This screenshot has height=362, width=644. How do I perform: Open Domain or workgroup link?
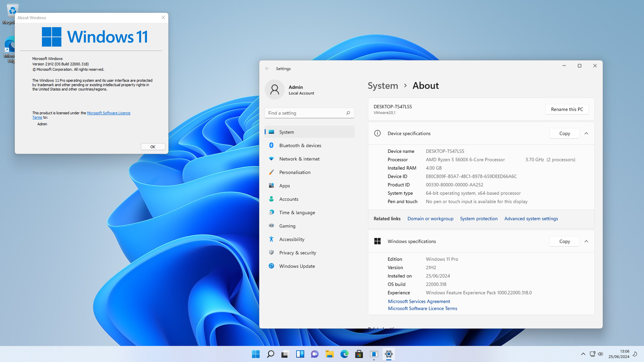coord(430,219)
